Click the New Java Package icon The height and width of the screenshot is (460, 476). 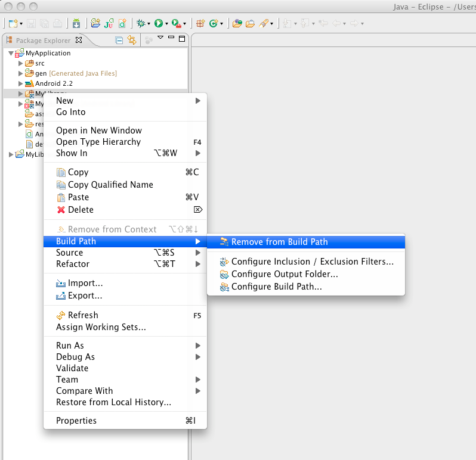(x=201, y=23)
